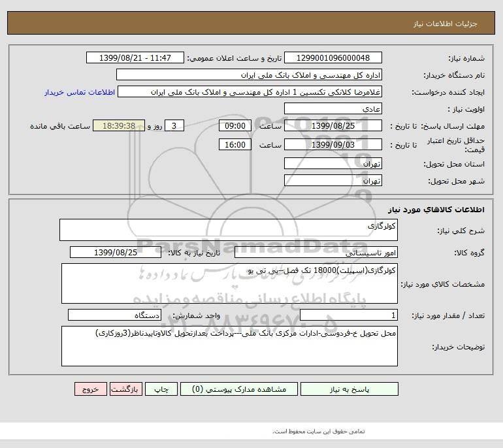Click the remaining days field 3
Image resolution: width=503 pixels, height=448 pixels.
coord(174,125)
